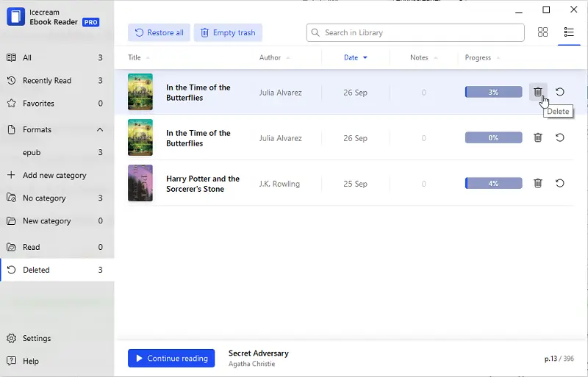
Task: Delete Harry Potter and the Sorcerer's Stone permanently
Action: click(538, 183)
